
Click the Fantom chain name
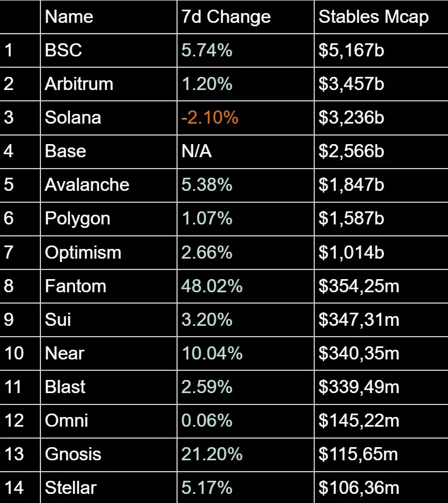pos(76,285)
